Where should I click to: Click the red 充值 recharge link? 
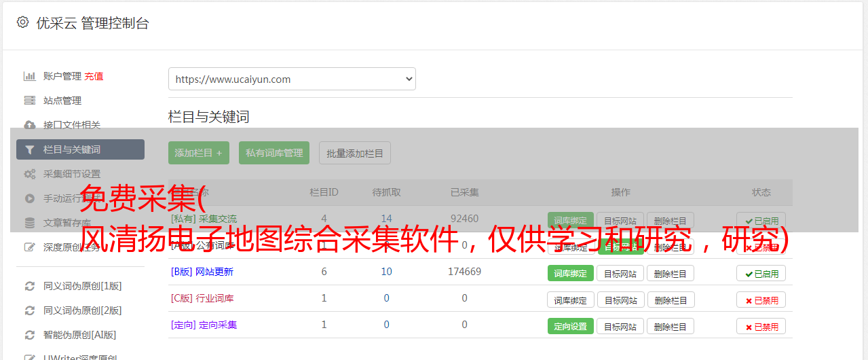pyautogui.click(x=94, y=76)
